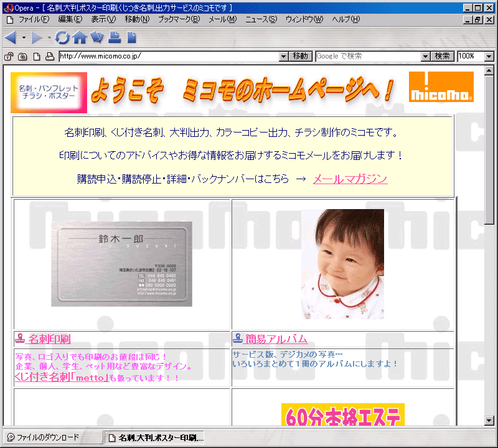Click the Google で検索 search field
The image size is (498, 448).
coord(369,56)
